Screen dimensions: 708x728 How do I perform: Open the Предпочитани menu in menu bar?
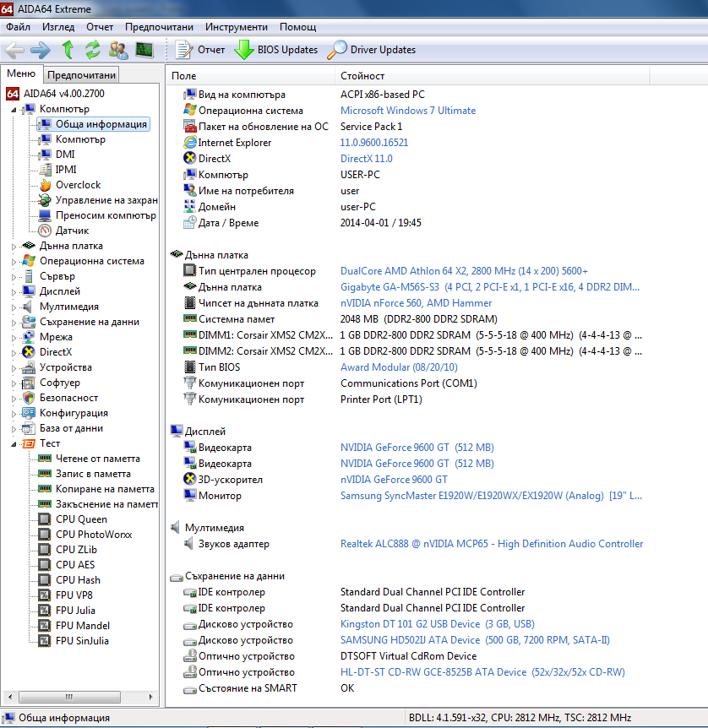pos(159,27)
